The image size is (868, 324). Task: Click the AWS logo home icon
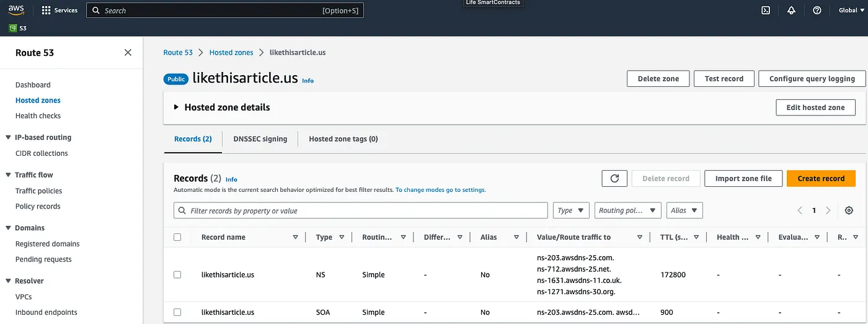tap(16, 10)
